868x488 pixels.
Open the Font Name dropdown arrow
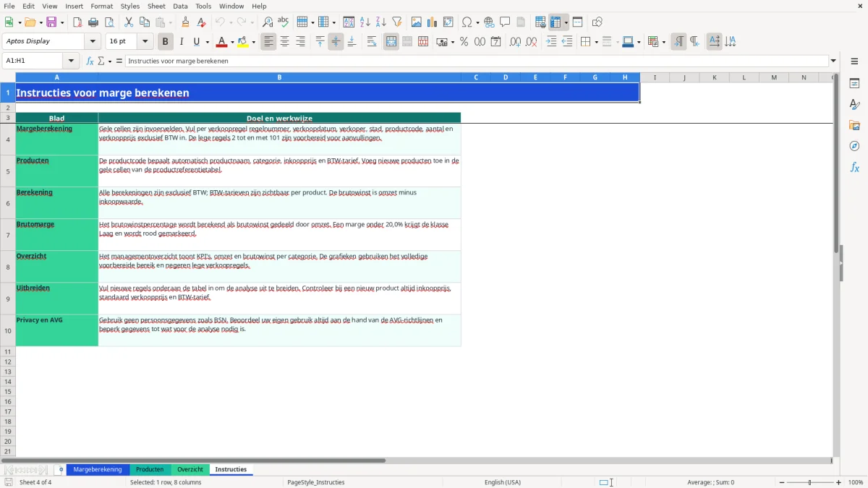pos(93,42)
